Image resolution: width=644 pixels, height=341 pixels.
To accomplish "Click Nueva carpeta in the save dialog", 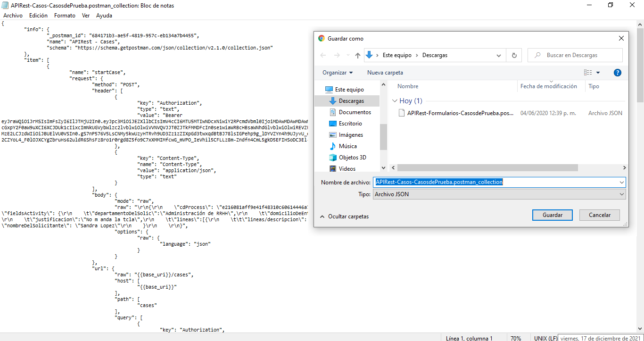I will click(385, 73).
